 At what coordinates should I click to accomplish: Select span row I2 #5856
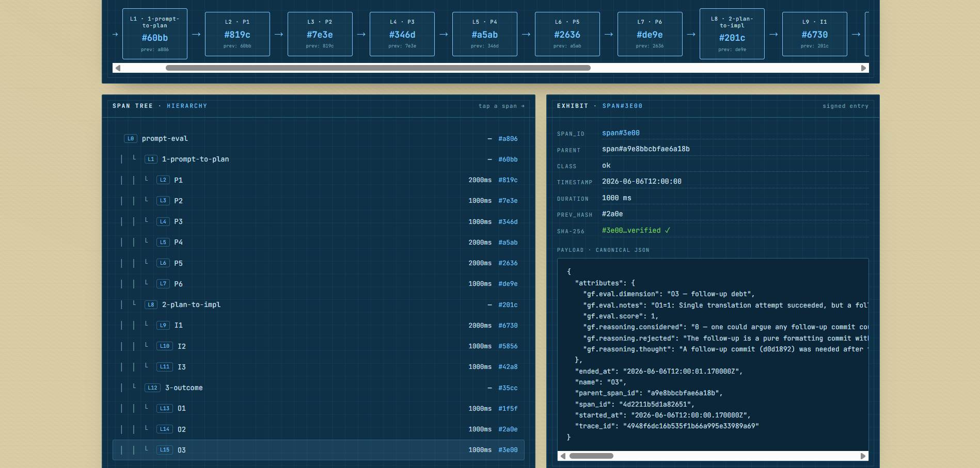click(319, 346)
